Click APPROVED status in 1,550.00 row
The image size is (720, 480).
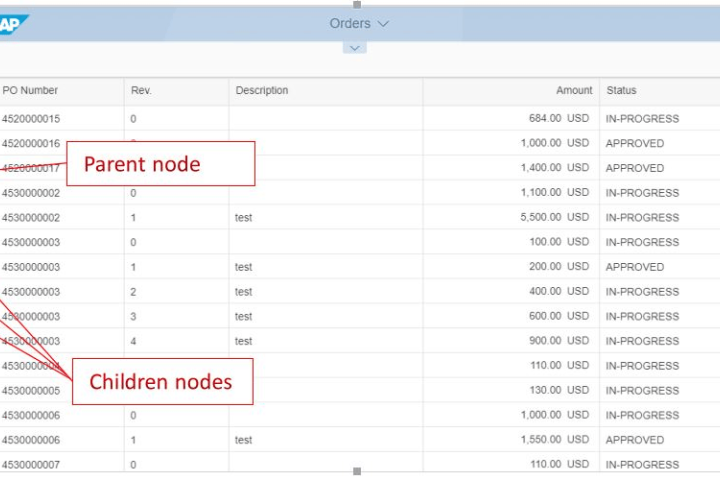click(634, 440)
